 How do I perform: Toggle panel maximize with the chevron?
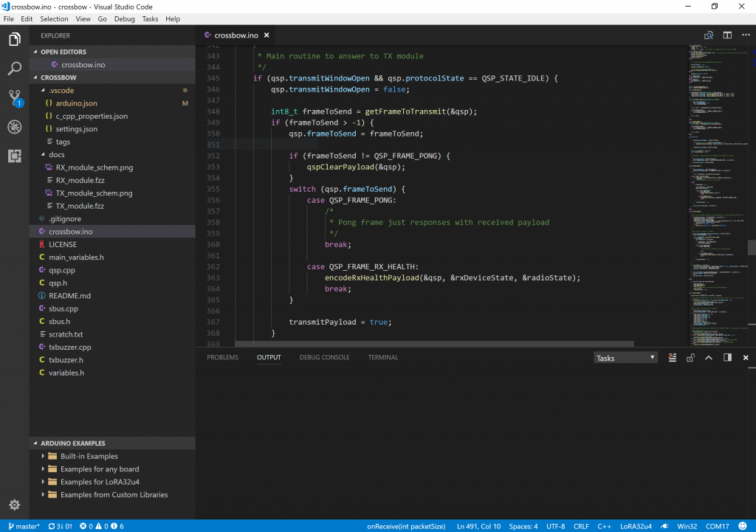click(x=708, y=358)
